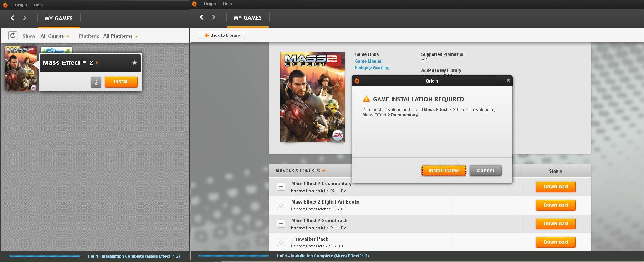This screenshot has height=262, width=644.
Task: Go back using left window's back arrow
Action: 12,18
